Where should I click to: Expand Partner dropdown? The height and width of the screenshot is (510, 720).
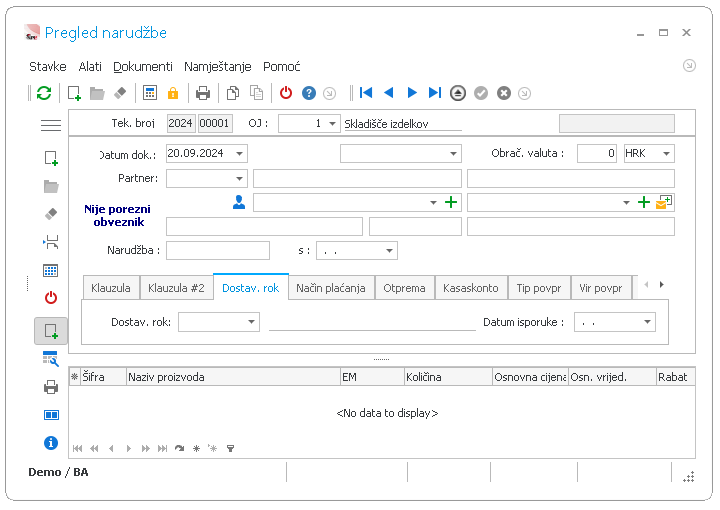tap(239, 179)
